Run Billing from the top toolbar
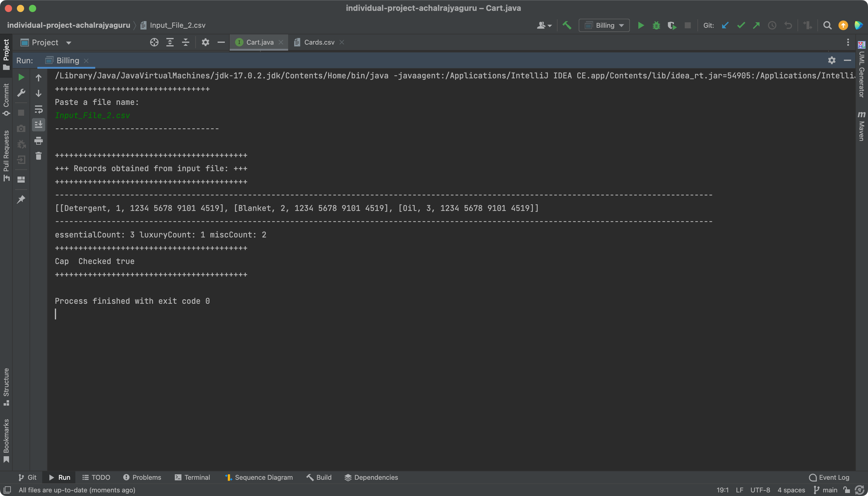The width and height of the screenshot is (868, 496). [641, 25]
